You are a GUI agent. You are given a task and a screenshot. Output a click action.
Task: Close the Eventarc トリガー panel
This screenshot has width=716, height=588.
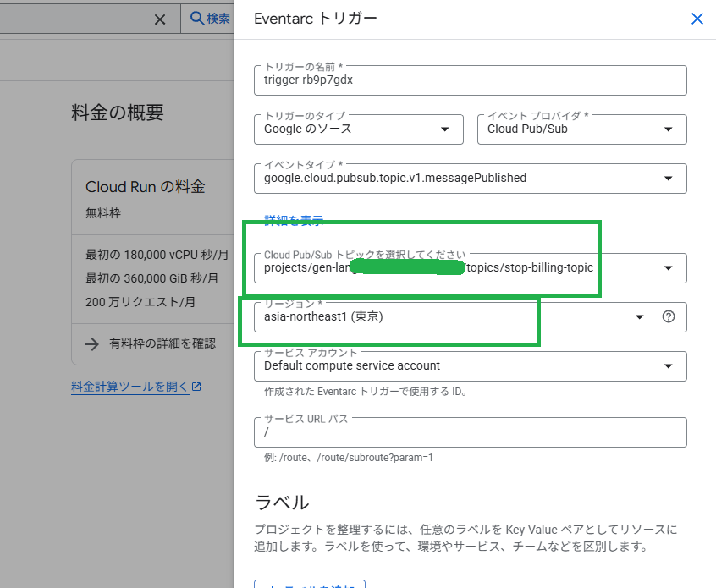coord(697,18)
